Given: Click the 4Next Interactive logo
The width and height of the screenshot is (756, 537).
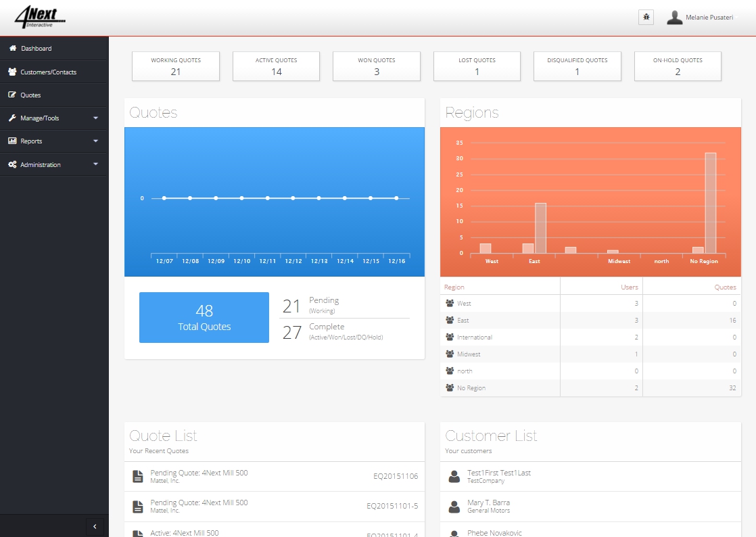Looking at the screenshot, I should point(40,17).
